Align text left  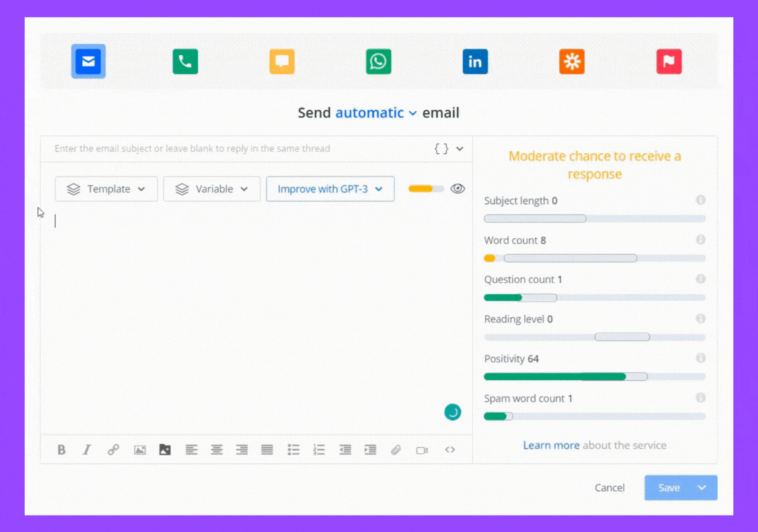click(x=191, y=450)
